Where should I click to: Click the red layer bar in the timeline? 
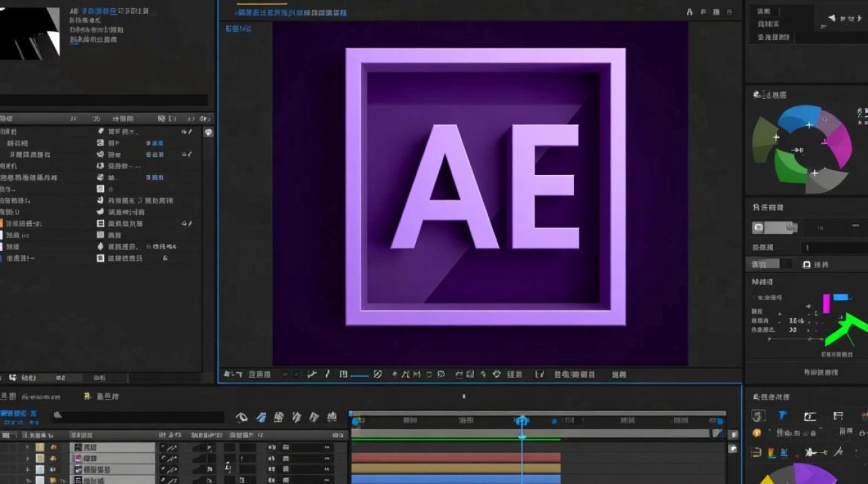[455, 458]
